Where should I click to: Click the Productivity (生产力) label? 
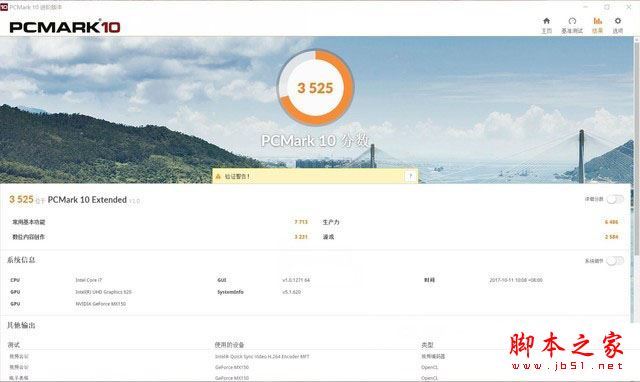[x=331, y=222]
